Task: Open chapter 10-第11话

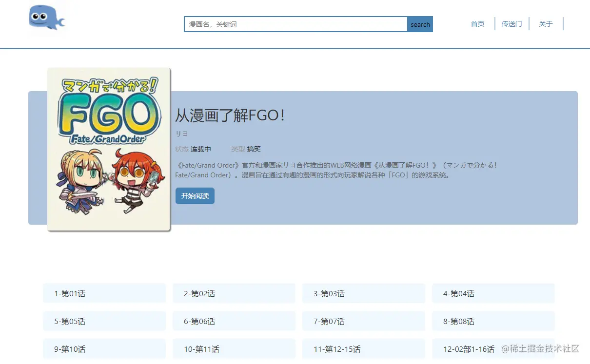Action: point(234,349)
